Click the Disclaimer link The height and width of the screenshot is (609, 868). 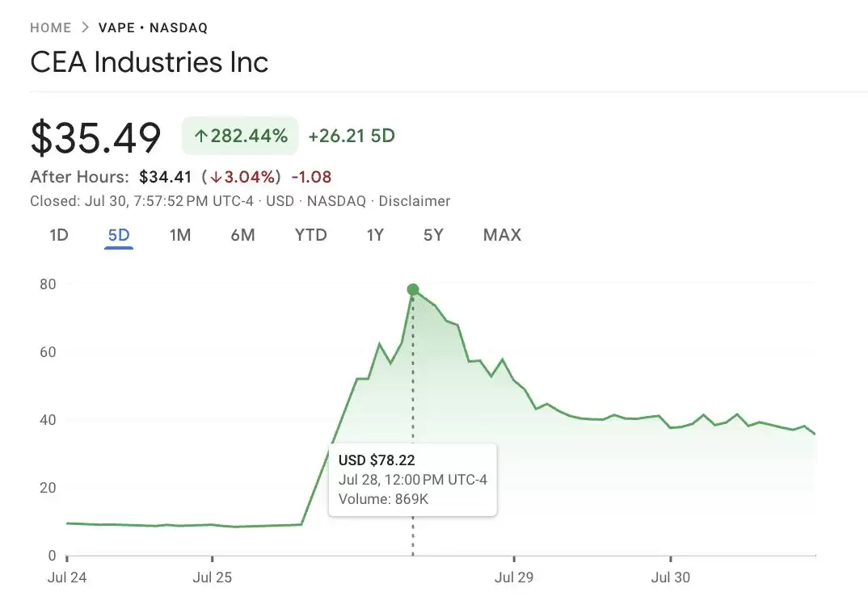tap(415, 201)
